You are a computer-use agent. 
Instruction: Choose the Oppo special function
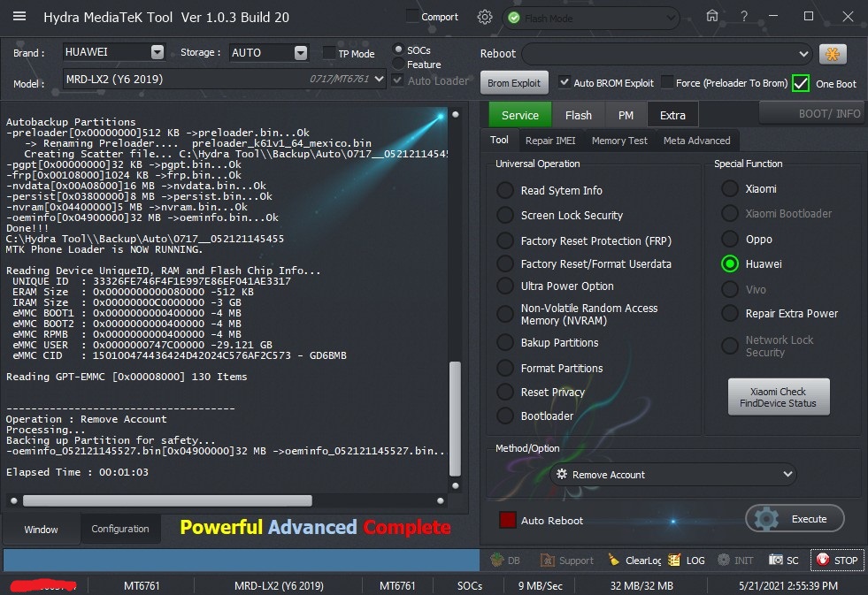point(730,240)
